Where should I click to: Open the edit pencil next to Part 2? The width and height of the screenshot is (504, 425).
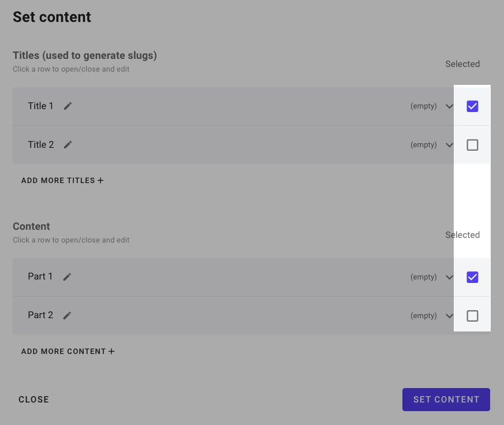pyautogui.click(x=67, y=315)
